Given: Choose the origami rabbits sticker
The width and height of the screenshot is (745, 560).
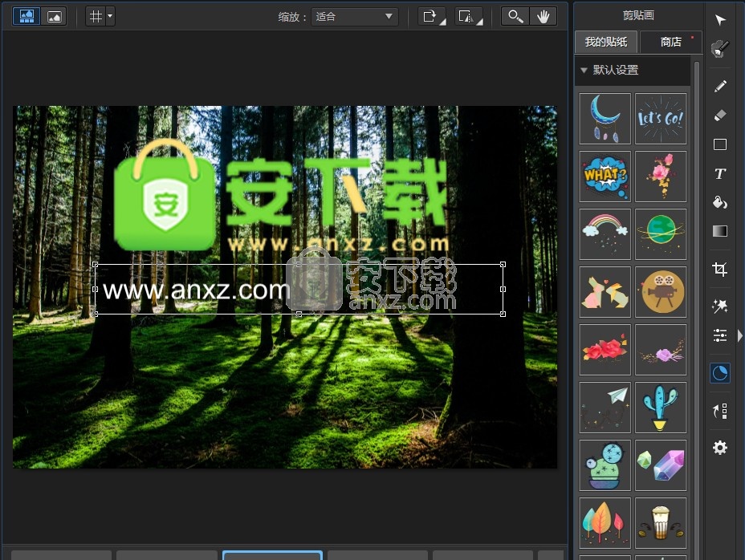Looking at the screenshot, I should coord(605,292).
